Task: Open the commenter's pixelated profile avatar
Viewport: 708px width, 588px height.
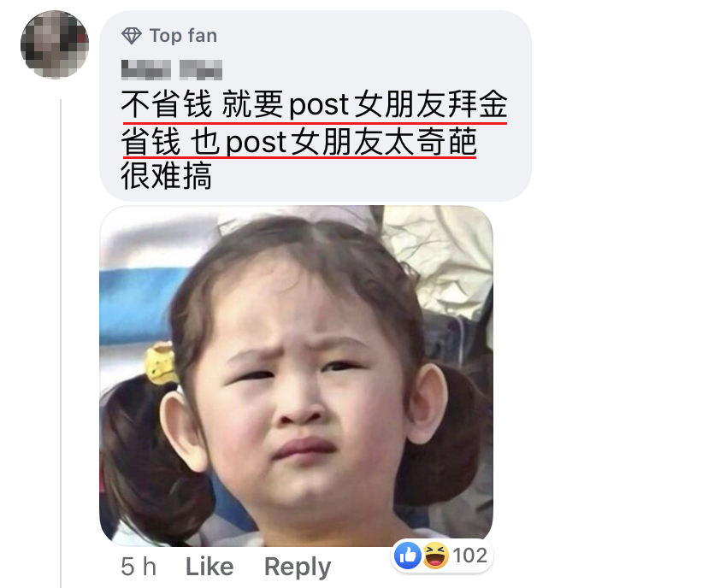Action: [55, 44]
